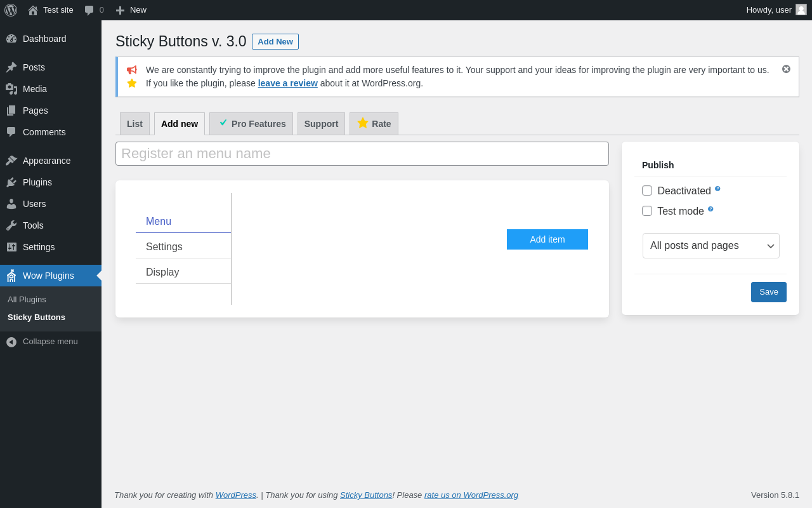Select the Menu vertical tab

click(183, 222)
